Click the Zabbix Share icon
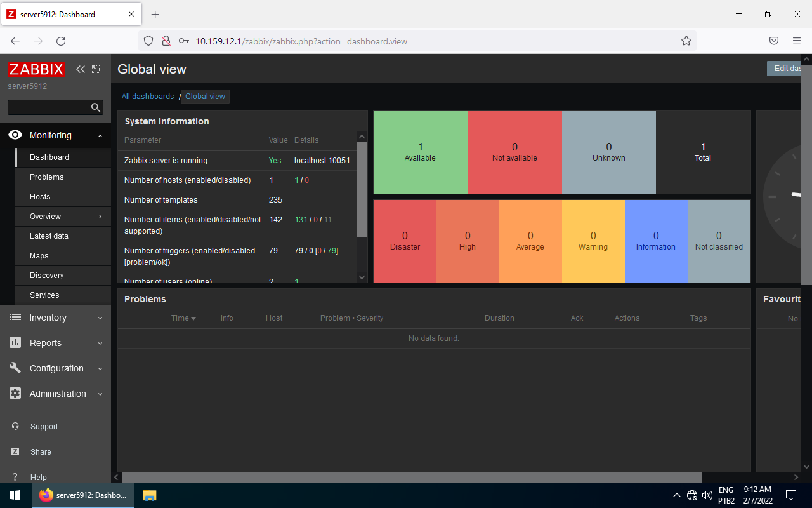This screenshot has width=812, height=508. tap(15, 451)
